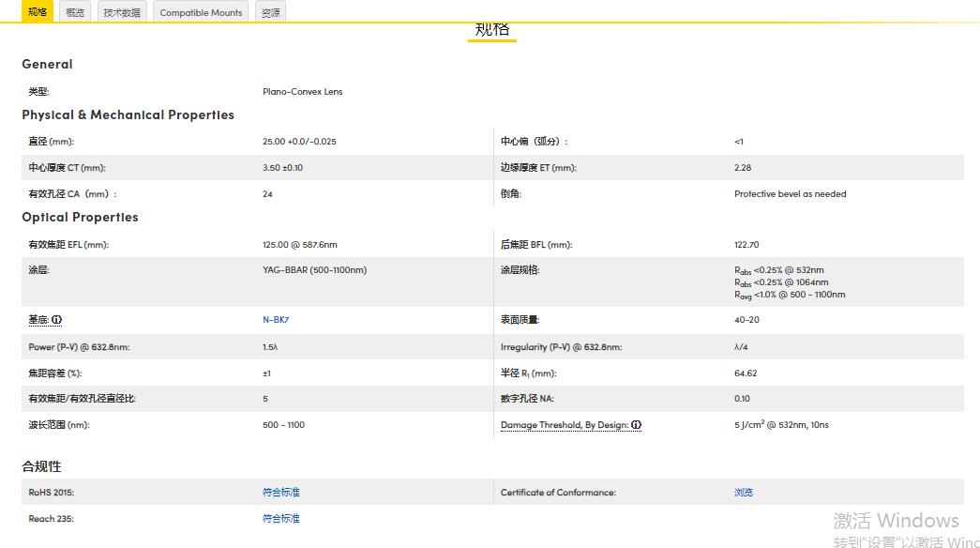Click the 规格 section heading
The height and width of the screenshot is (548, 980).
[x=492, y=29]
